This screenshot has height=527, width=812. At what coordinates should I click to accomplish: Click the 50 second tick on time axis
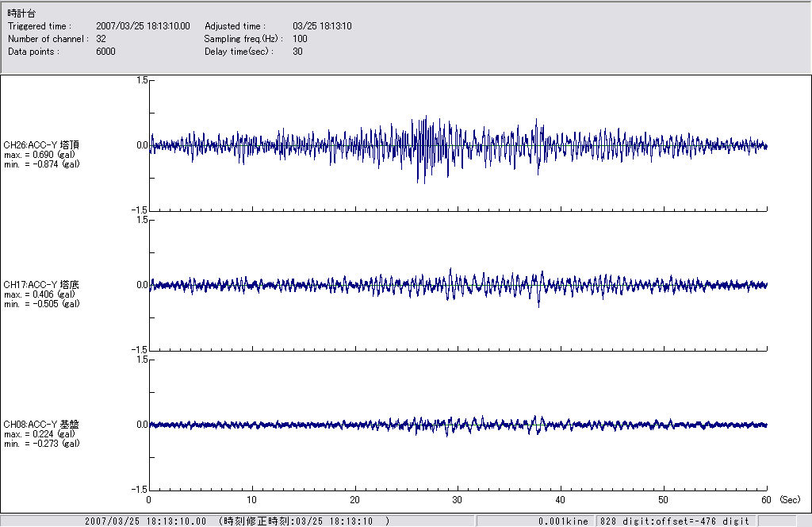[x=663, y=500]
